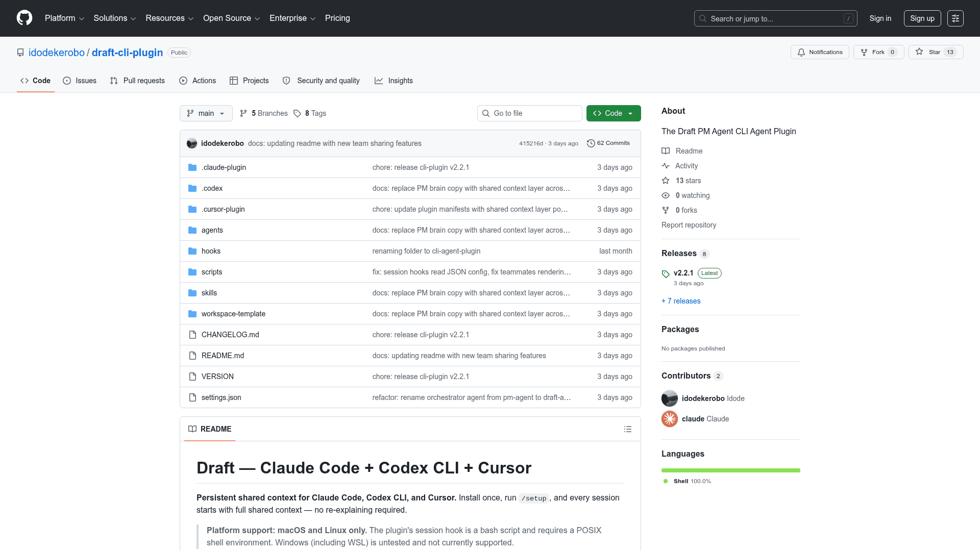Click the Shell language bar
Screen dimensions: 980x551
731,470
